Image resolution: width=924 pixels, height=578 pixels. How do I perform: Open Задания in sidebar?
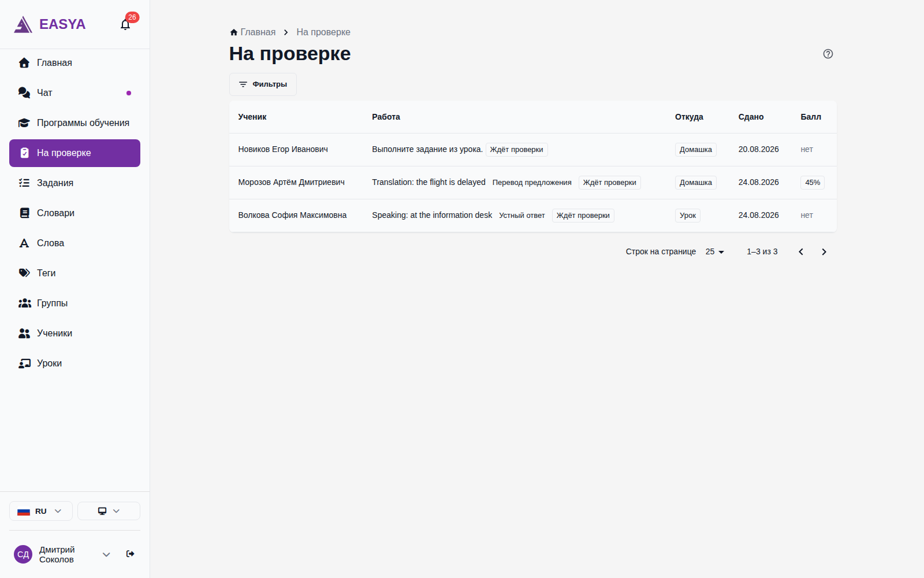[x=74, y=183]
